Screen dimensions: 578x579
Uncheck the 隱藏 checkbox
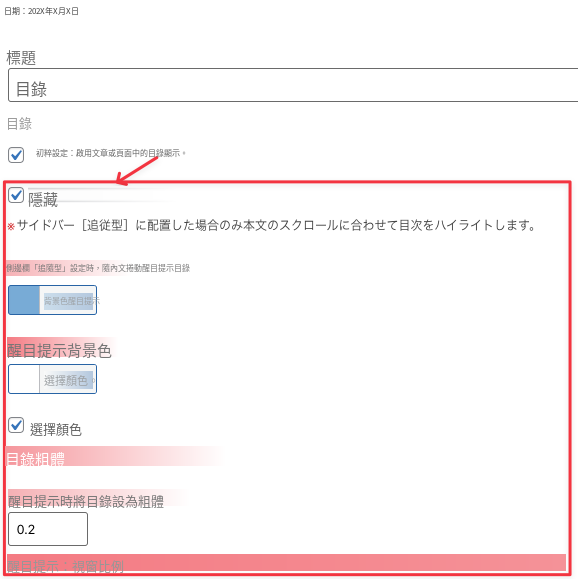point(16,195)
